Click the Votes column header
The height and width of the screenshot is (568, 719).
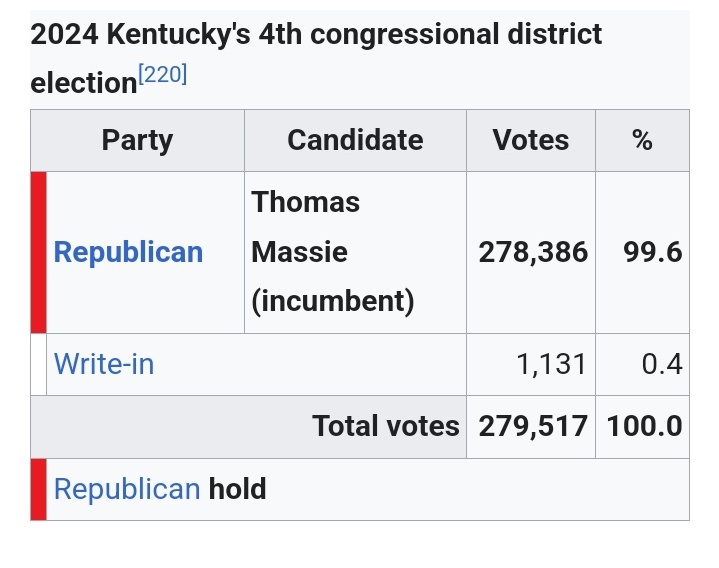531,140
